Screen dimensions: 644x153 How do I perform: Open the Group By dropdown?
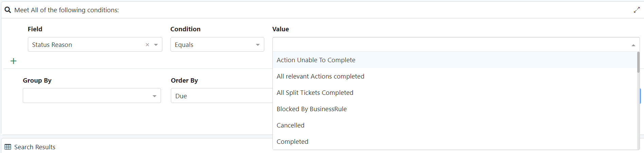[x=92, y=96]
